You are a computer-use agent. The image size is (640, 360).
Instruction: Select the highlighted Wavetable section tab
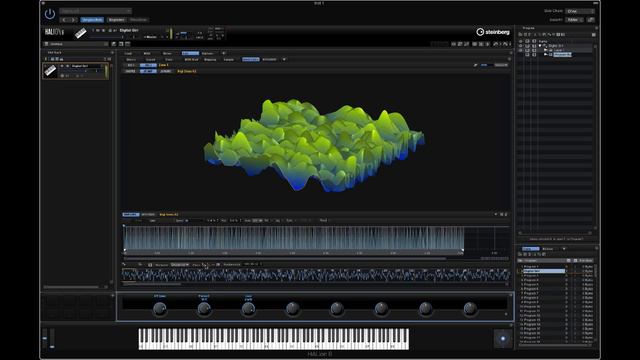coord(251,60)
